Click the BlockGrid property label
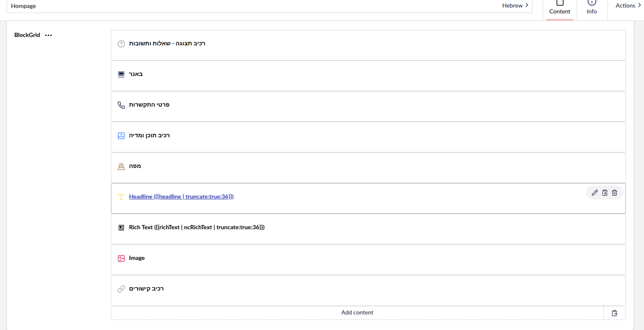Screen dimensions: 644x330 tap(27, 35)
